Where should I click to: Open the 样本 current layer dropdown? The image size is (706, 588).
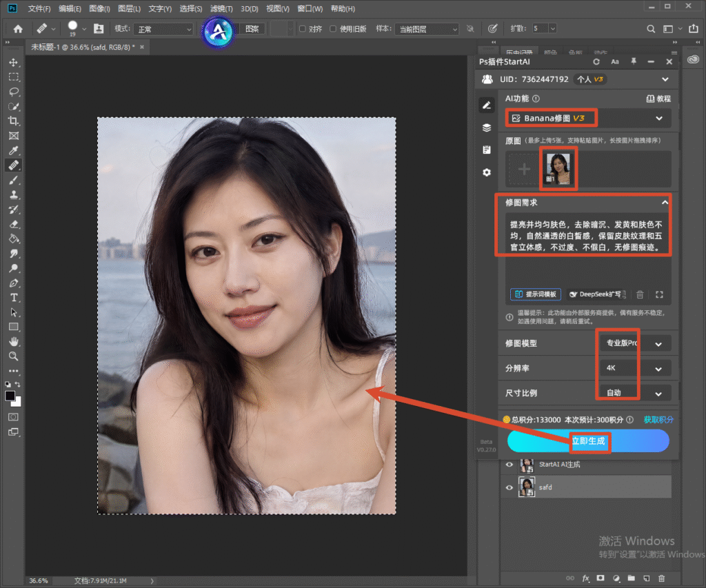[427, 29]
